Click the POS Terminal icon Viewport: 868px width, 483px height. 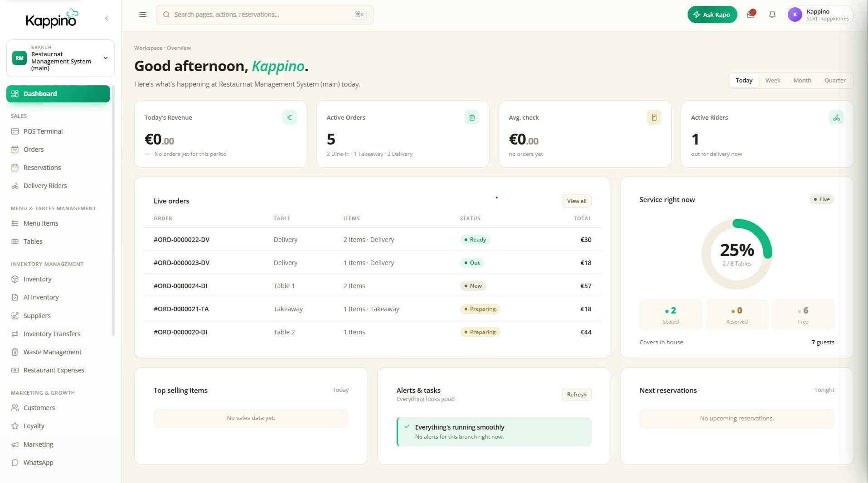(15, 131)
